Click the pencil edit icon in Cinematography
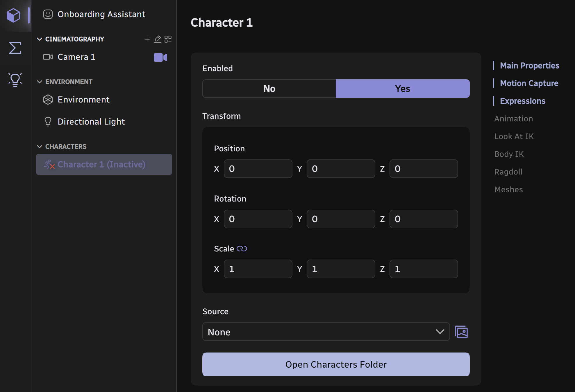 coord(158,39)
